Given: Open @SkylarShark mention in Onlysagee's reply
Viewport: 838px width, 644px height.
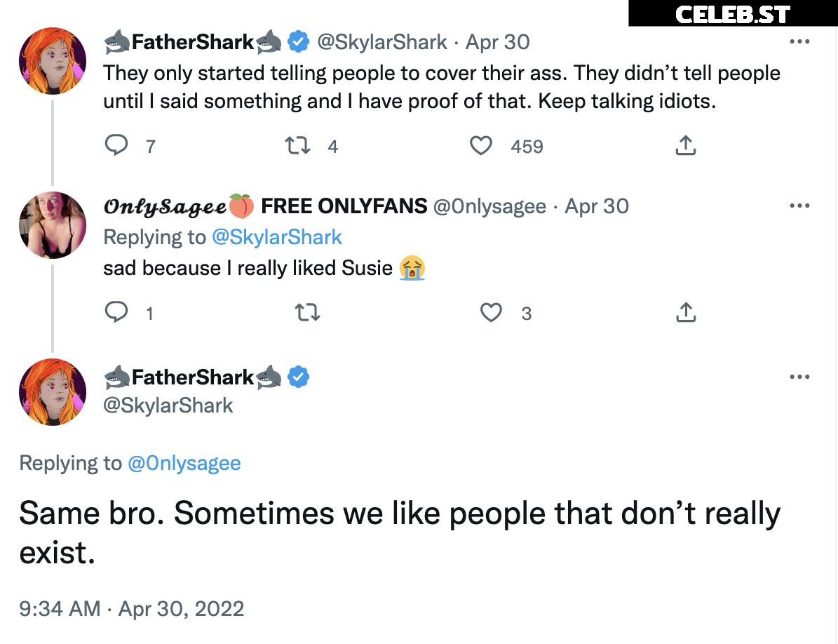Looking at the screenshot, I should 276,237.
